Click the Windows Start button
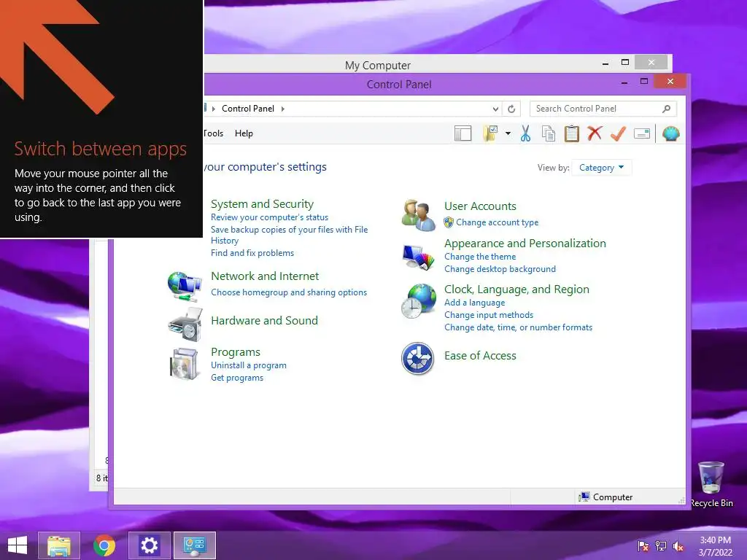The image size is (747, 560). 18,545
